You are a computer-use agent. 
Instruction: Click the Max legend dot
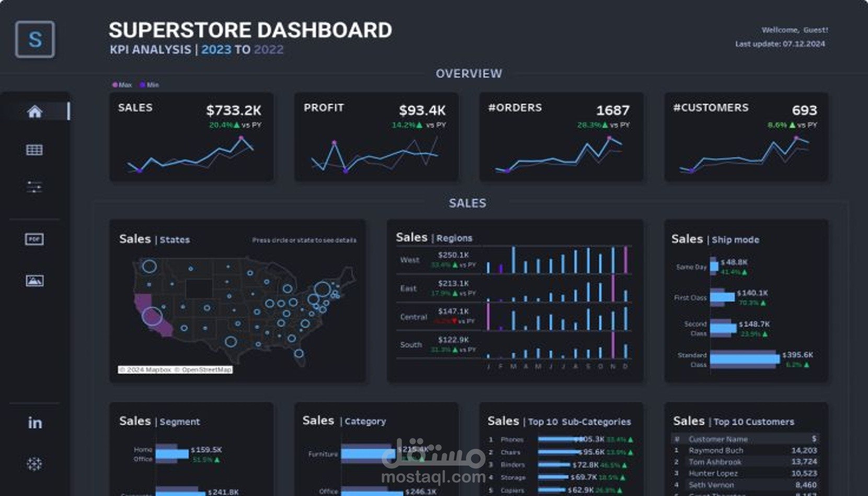tap(115, 85)
